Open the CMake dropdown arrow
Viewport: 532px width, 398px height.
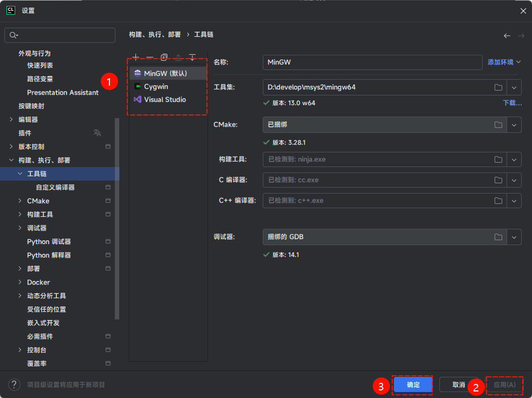point(514,125)
